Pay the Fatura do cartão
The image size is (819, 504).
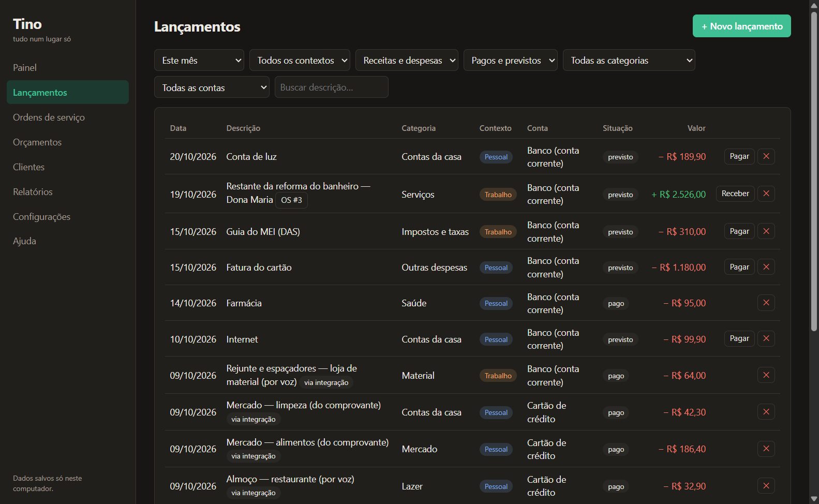[x=739, y=267]
